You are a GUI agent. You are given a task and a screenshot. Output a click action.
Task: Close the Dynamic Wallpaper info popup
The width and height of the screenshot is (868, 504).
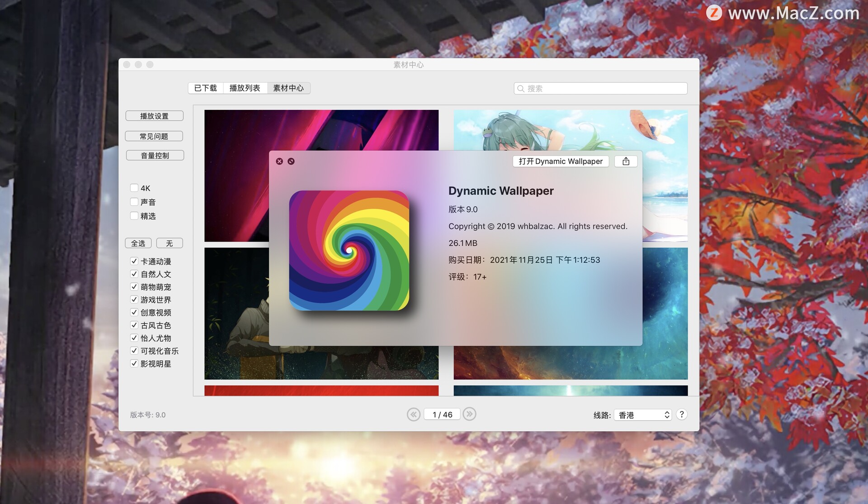tap(279, 162)
